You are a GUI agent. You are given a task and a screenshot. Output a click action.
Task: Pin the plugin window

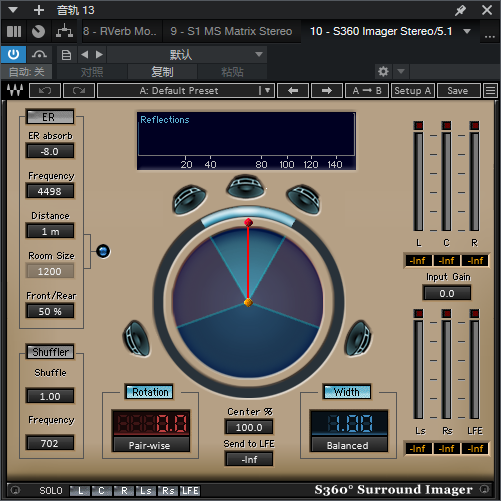click(x=460, y=10)
